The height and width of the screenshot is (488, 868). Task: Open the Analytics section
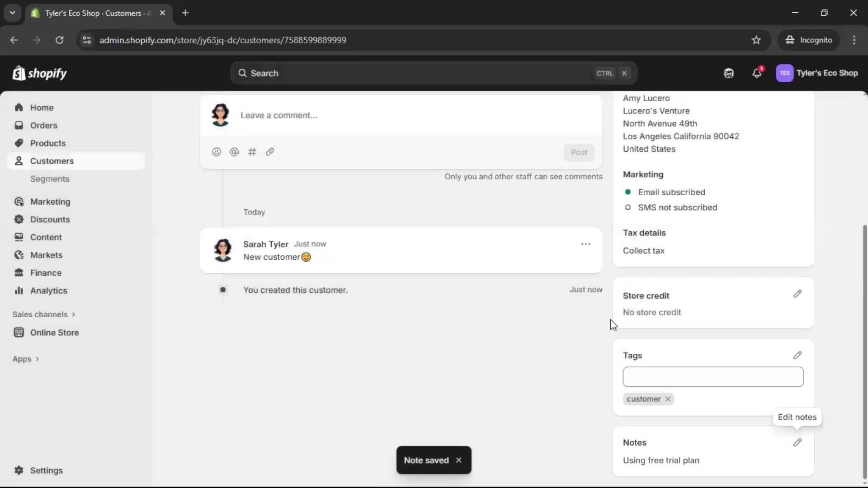coord(48,291)
